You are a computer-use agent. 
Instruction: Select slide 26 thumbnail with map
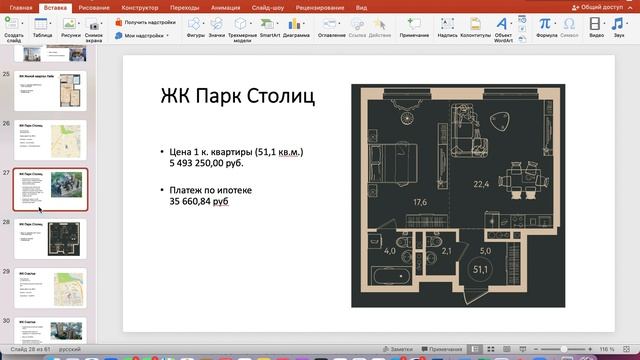[50, 140]
